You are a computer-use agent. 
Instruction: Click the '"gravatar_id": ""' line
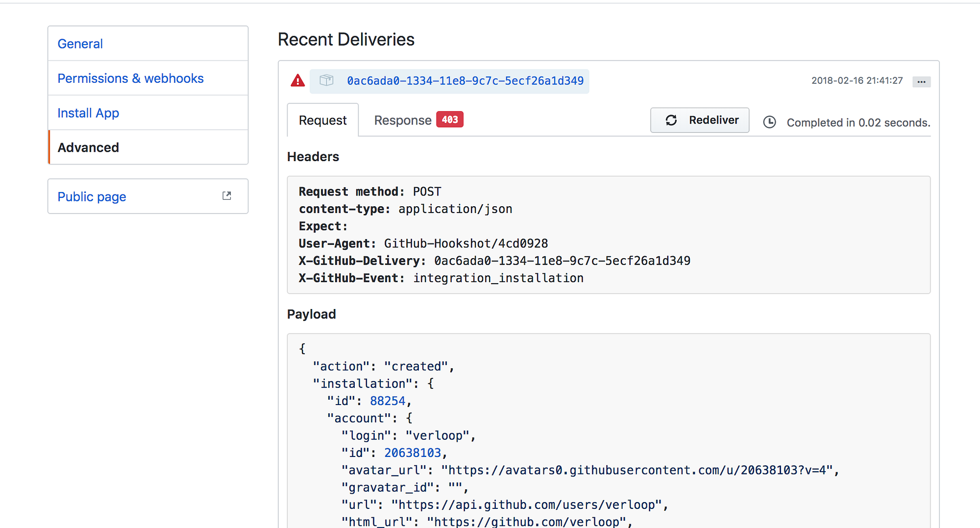(x=405, y=488)
